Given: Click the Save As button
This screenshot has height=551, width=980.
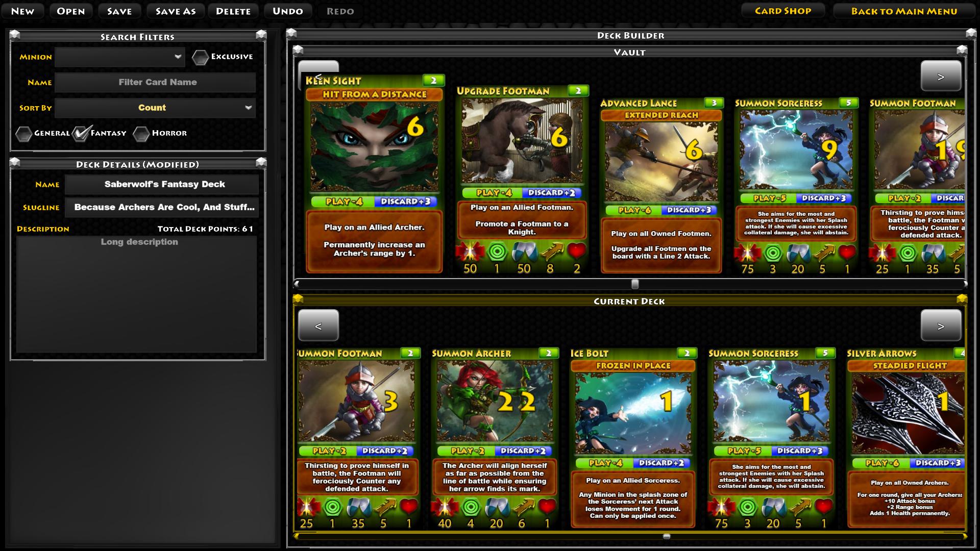Looking at the screenshot, I should (x=175, y=10).
